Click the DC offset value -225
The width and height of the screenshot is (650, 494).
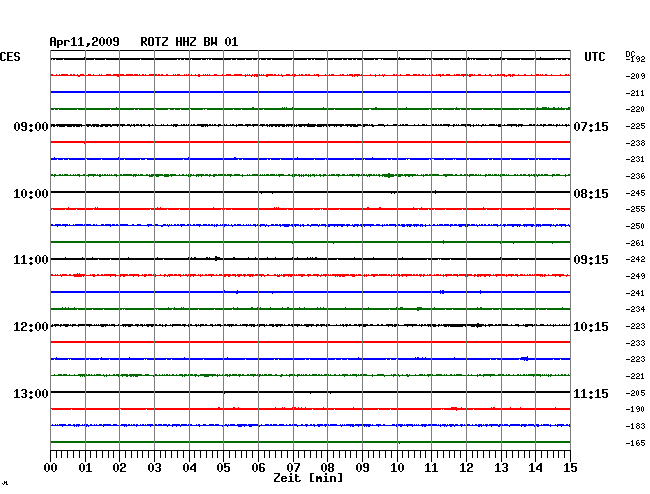tap(635, 126)
